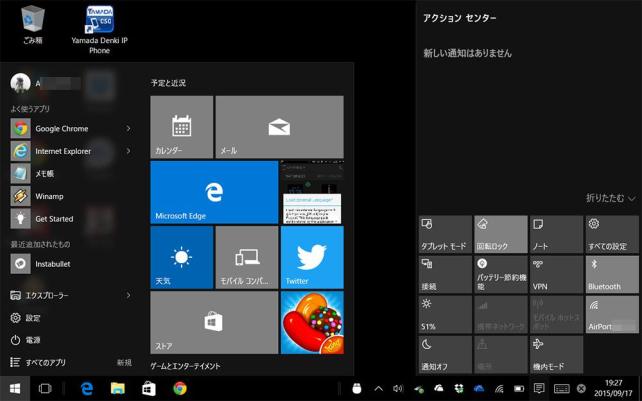This screenshot has height=401, width=642.
Task: Adjust brightness 51% quick action
Action: pos(445,315)
